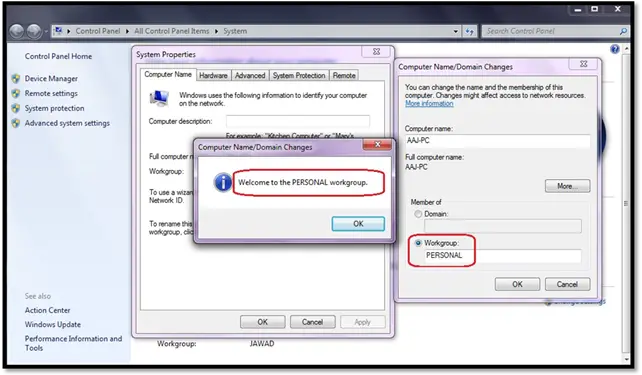This screenshot has height=375, width=642.
Task: Click the vertical scrollbar of the System window
Action: (x=626, y=203)
